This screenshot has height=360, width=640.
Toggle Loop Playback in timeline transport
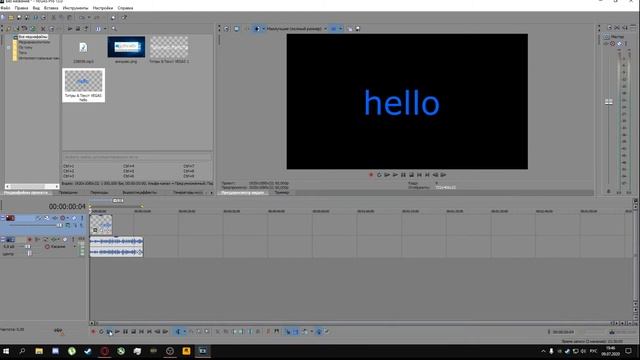pyautogui.click(x=101, y=331)
